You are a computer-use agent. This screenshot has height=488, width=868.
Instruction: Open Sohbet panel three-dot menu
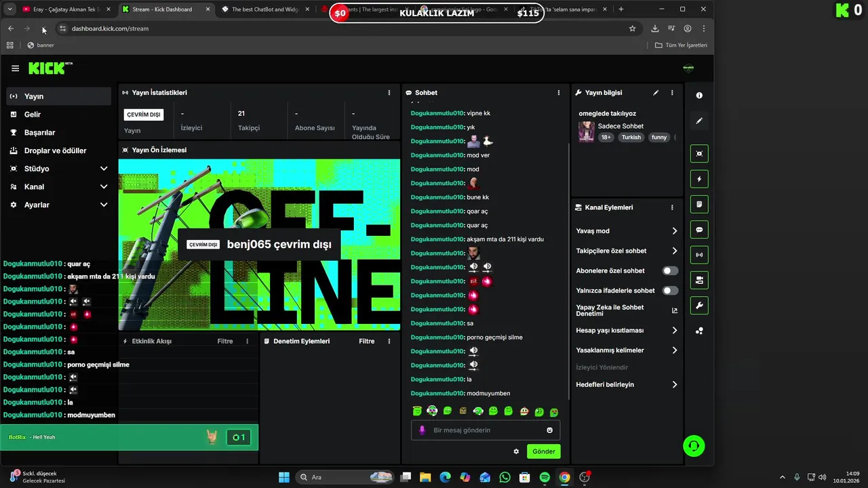tap(559, 93)
